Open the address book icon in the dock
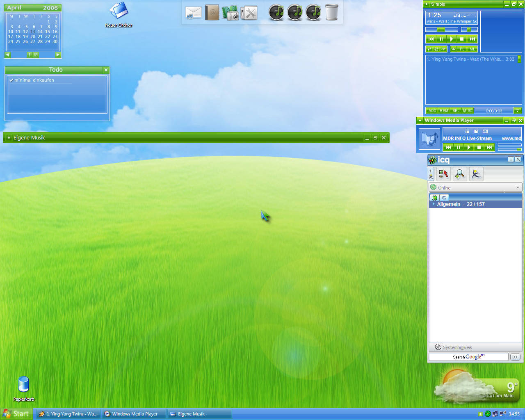The height and width of the screenshot is (420, 525). [x=212, y=13]
